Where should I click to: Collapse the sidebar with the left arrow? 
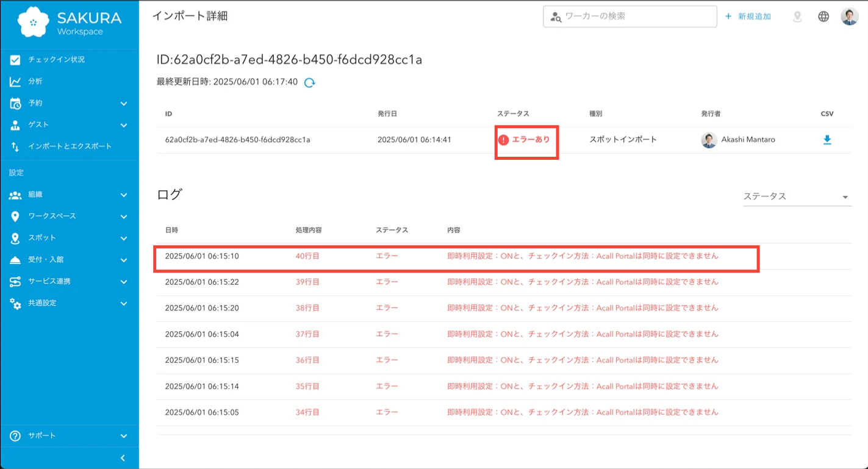[x=123, y=457]
